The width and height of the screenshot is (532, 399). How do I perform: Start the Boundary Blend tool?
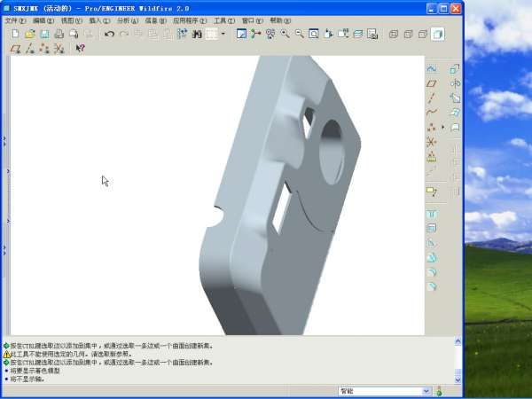coord(455,113)
